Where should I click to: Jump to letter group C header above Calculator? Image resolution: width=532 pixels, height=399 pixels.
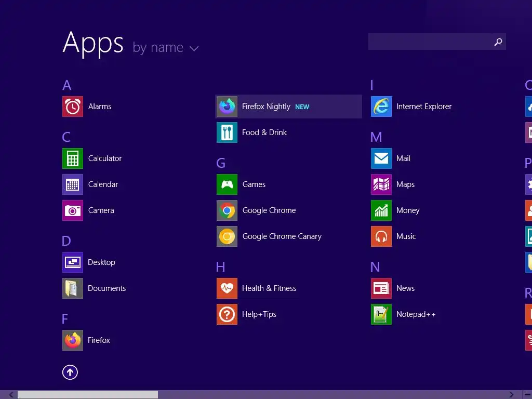click(x=66, y=137)
